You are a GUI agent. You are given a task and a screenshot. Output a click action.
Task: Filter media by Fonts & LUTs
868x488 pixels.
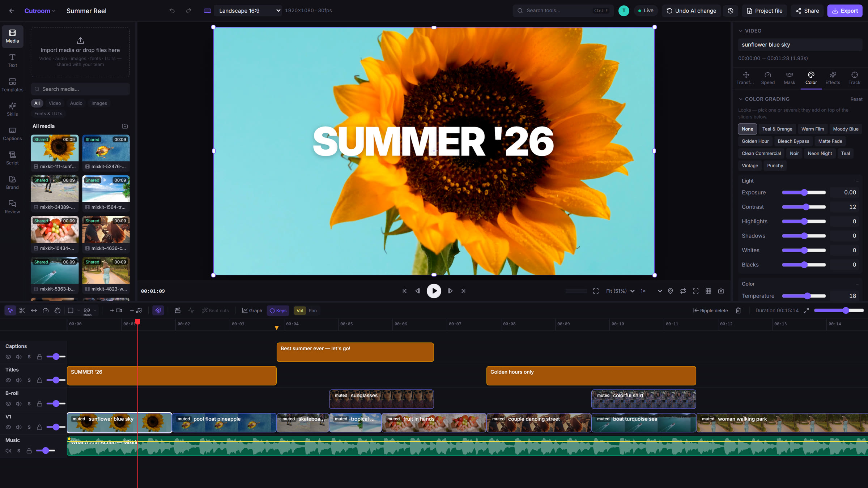coord(48,114)
